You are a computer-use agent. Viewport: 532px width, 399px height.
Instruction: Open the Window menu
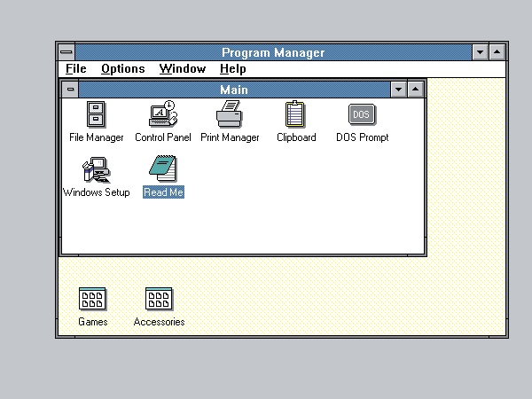point(183,69)
